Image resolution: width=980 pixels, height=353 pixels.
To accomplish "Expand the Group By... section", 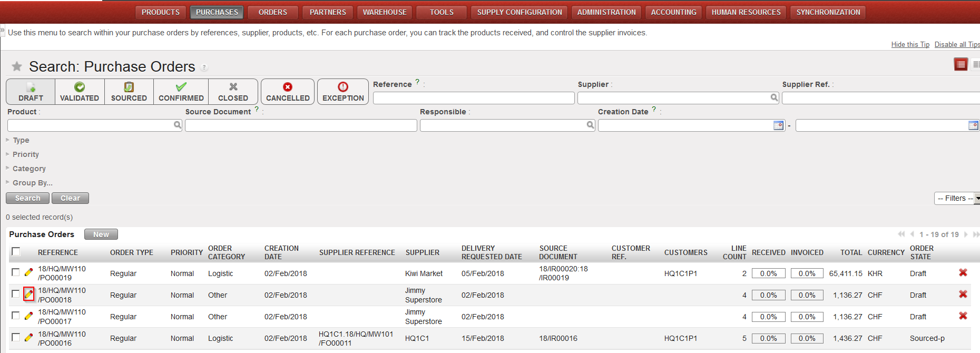I will tap(32, 183).
